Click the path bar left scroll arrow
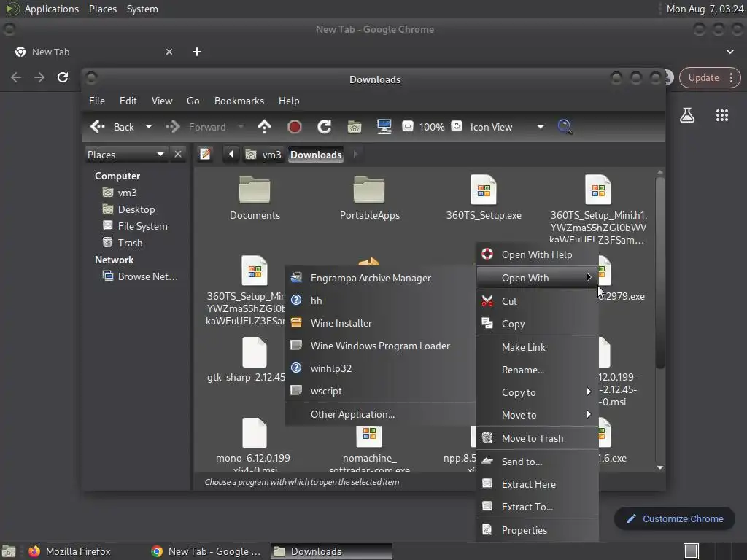This screenshot has width=747, height=560. [x=231, y=155]
